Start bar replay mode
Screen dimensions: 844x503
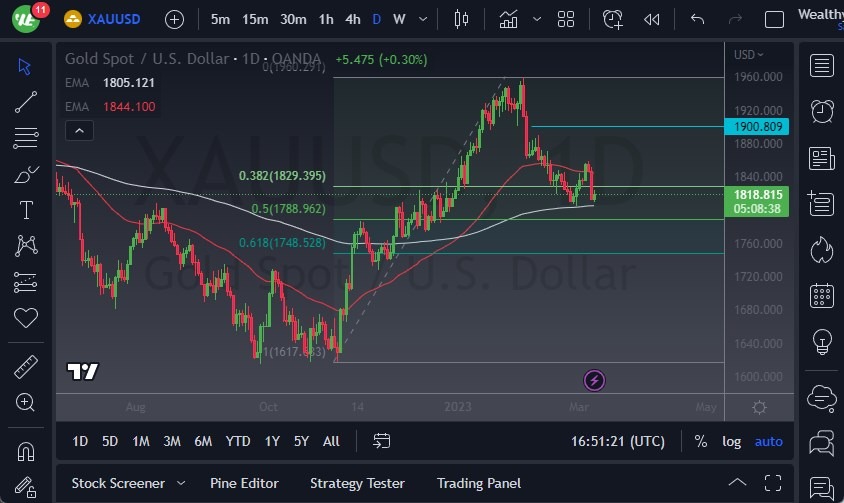click(x=652, y=19)
